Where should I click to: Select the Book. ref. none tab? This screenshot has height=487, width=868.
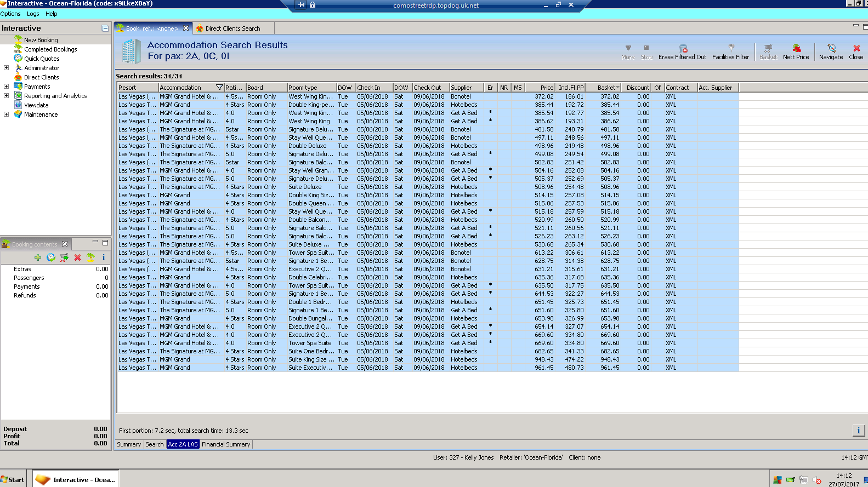152,28
